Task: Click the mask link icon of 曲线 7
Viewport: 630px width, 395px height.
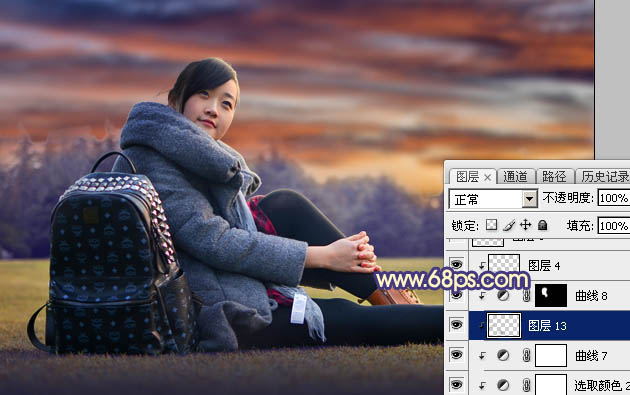Action: point(526,355)
